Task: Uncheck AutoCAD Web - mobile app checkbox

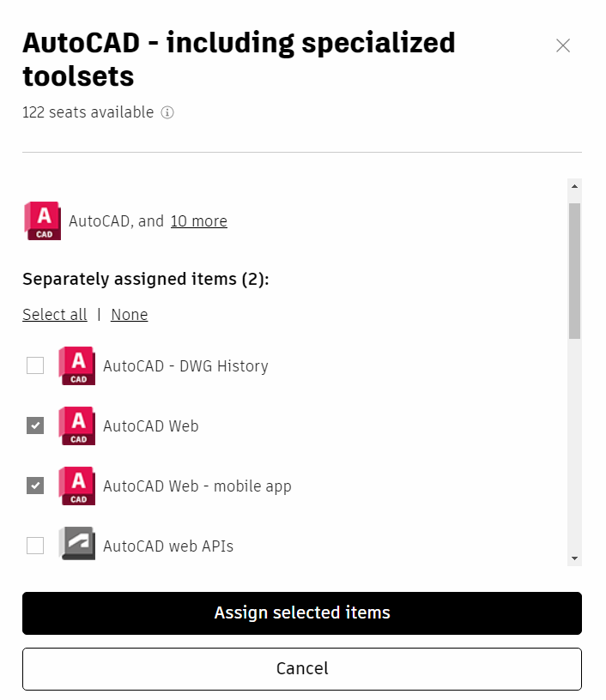Action: [x=35, y=486]
